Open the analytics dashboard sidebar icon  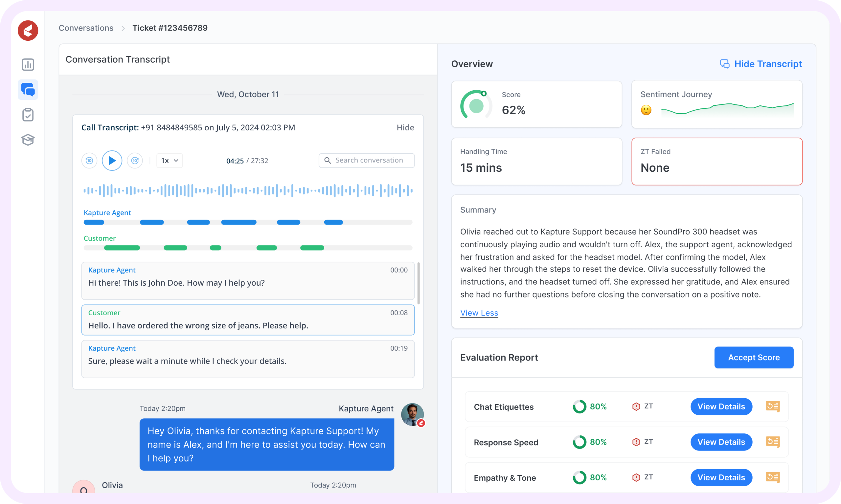point(28,65)
